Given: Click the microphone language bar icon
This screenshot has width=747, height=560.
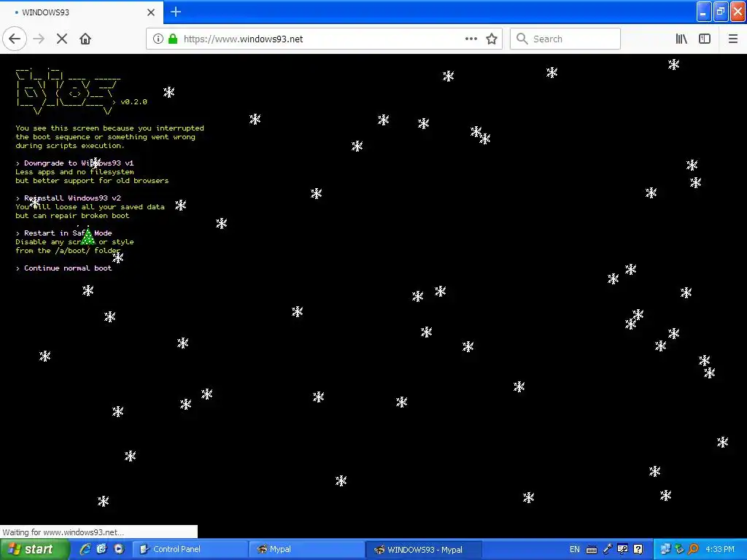Looking at the screenshot, I should click(608, 550).
